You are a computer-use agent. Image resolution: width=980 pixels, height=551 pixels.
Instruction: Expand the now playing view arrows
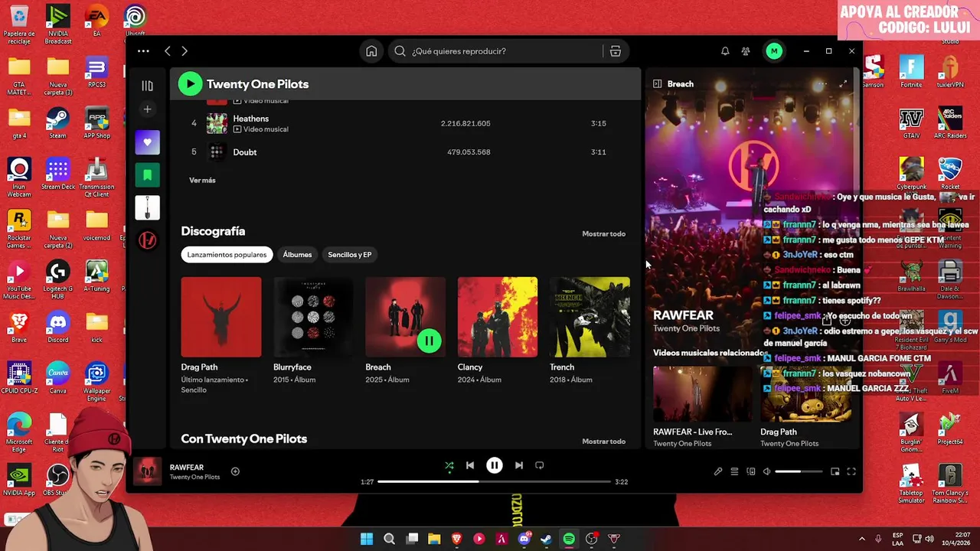coord(844,84)
